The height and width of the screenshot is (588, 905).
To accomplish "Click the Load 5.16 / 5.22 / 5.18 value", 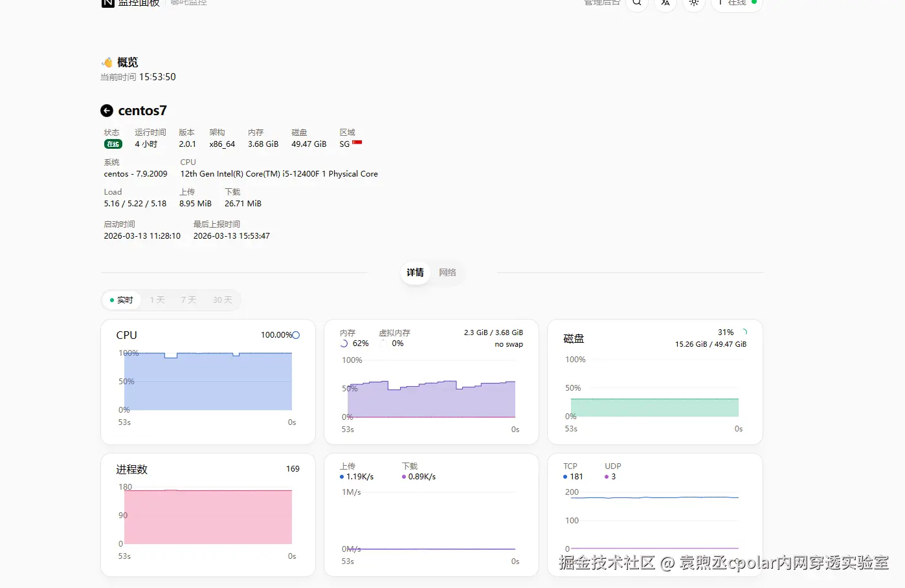I will (135, 204).
